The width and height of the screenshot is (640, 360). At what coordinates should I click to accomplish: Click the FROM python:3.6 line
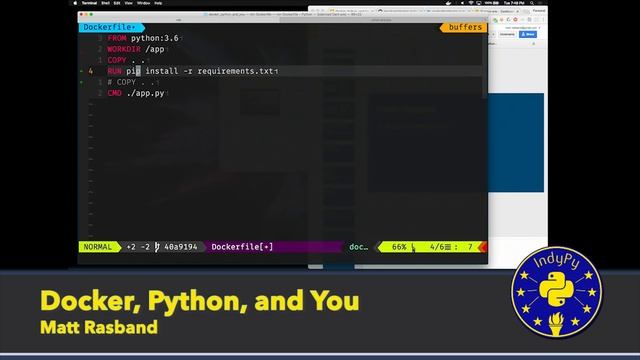pos(143,38)
